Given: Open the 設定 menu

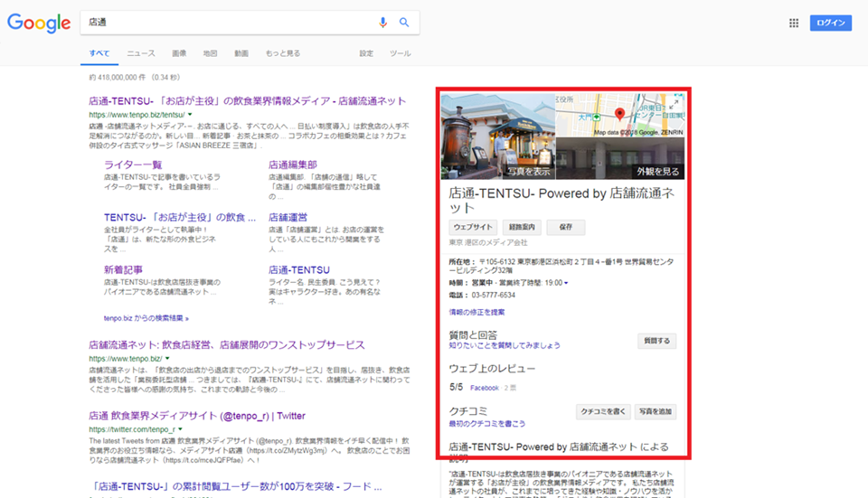Looking at the screenshot, I should click(366, 53).
